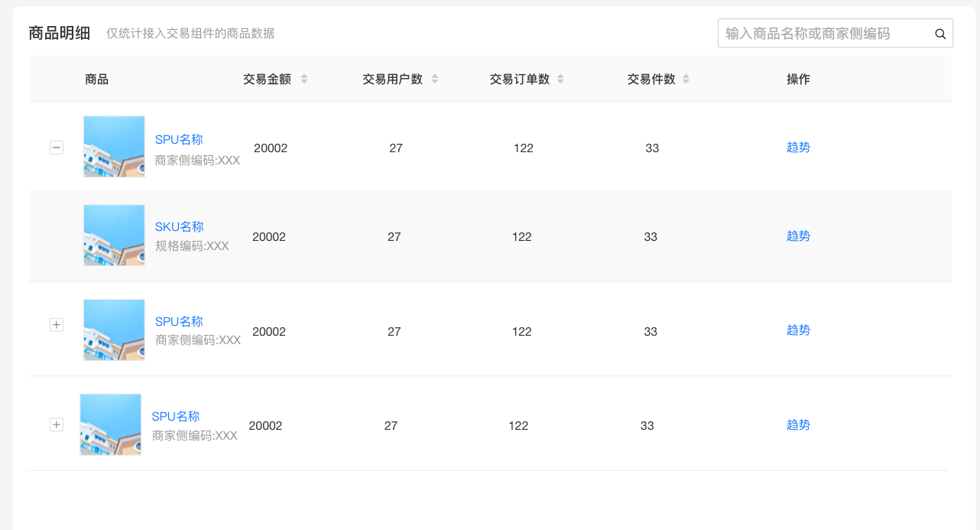980x530 pixels.
Task: Collapse the first SPU row
Action: 56,147
